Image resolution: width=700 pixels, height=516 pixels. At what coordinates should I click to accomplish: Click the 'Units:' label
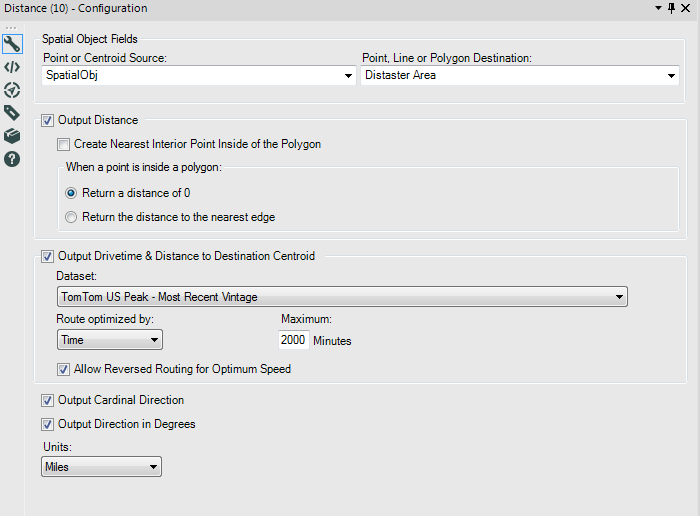click(58, 447)
